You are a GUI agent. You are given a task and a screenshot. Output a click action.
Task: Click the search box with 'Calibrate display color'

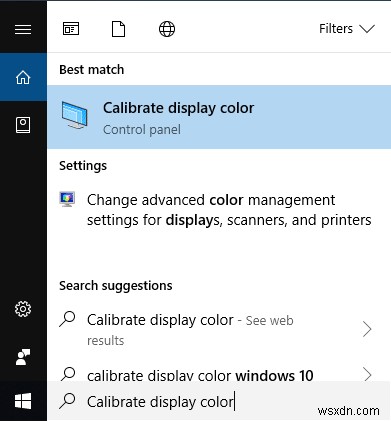219,401
